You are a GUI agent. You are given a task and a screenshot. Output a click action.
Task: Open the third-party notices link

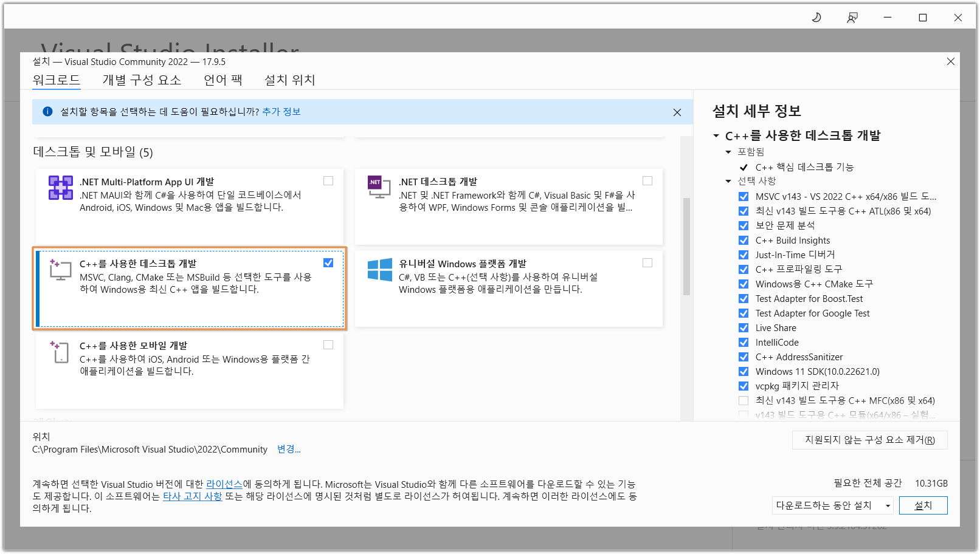pyautogui.click(x=192, y=496)
